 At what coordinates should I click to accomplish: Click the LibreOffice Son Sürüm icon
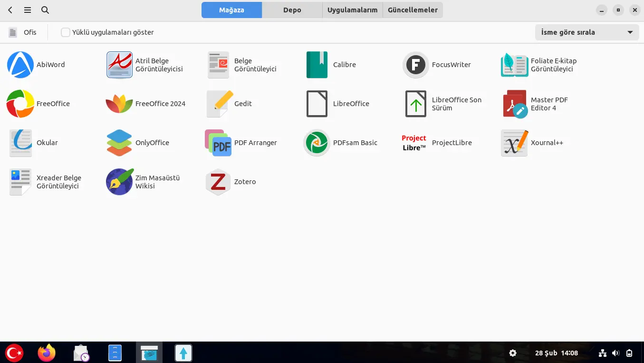coord(416,104)
